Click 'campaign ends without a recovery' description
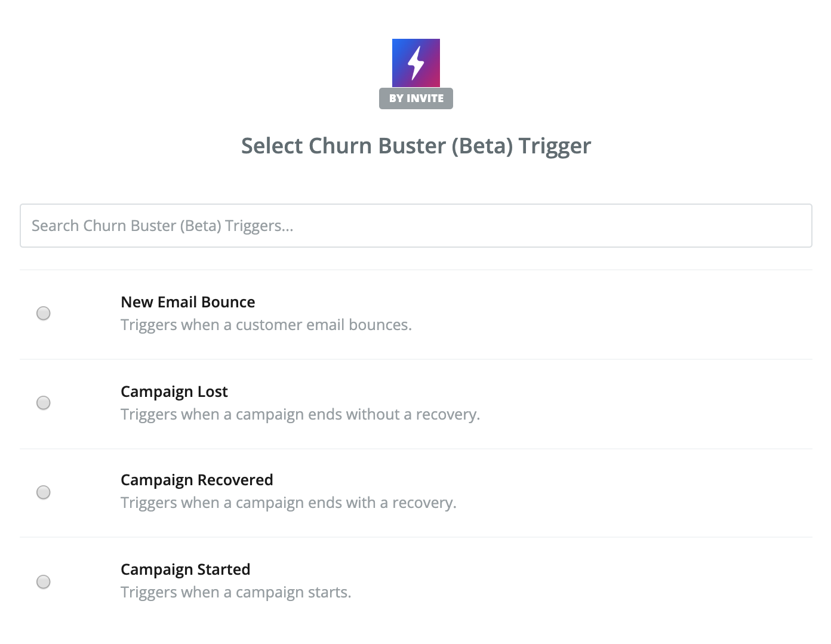 (300, 414)
